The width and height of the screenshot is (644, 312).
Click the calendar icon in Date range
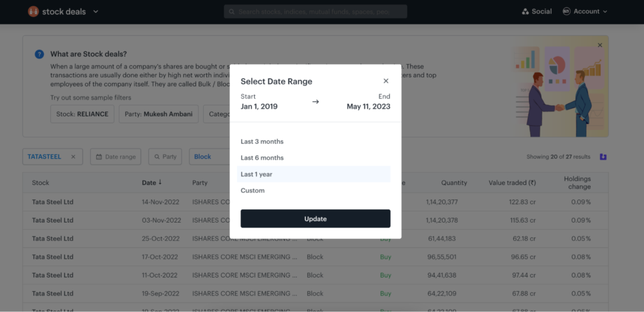click(x=99, y=157)
